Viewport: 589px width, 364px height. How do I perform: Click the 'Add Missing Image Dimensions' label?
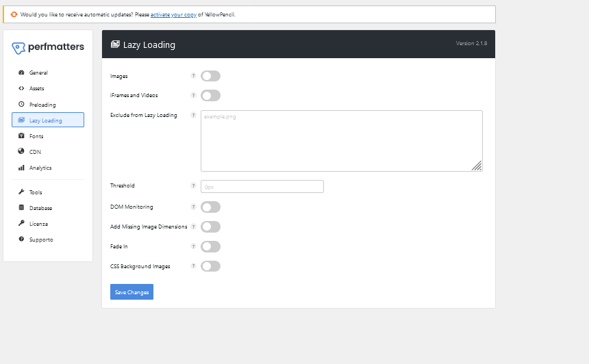(149, 226)
